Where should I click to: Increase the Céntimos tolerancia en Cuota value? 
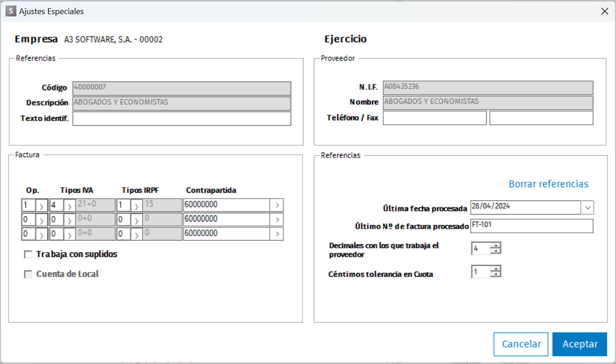(496, 269)
